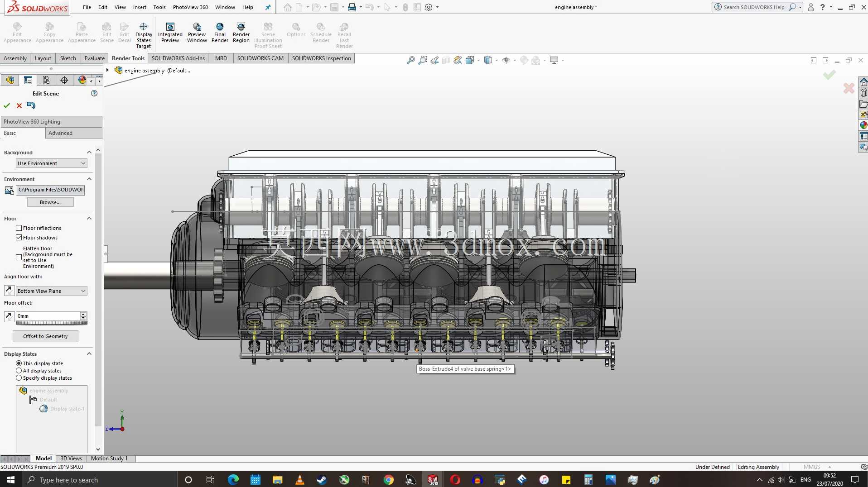The height and width of the screenshot is (487, 868).
Task: Open the File menu
Action: coord(87,7)
